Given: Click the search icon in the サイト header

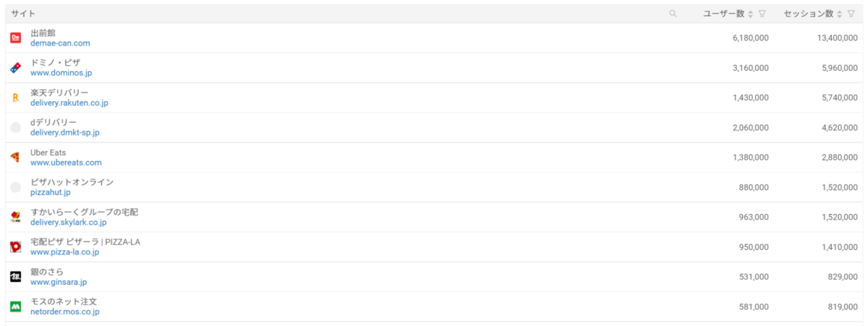Looking at the screenshot, I should (x=673, y=14).
